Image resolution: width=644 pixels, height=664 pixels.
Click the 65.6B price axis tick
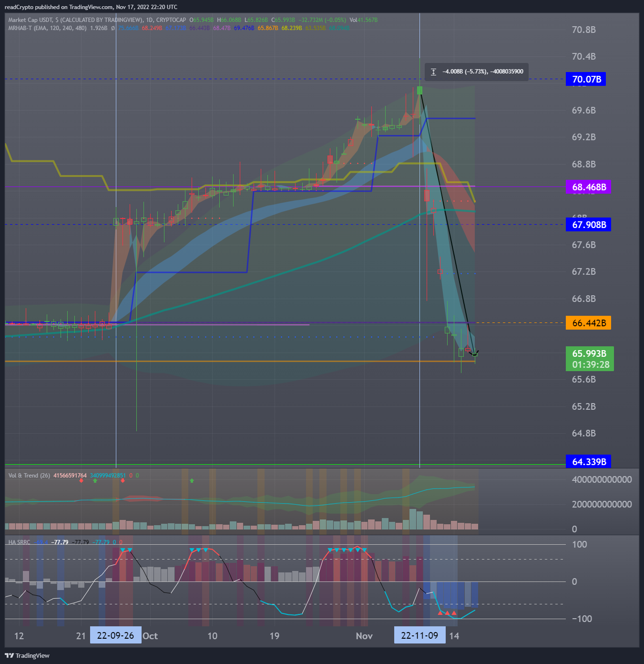(584, 379)
